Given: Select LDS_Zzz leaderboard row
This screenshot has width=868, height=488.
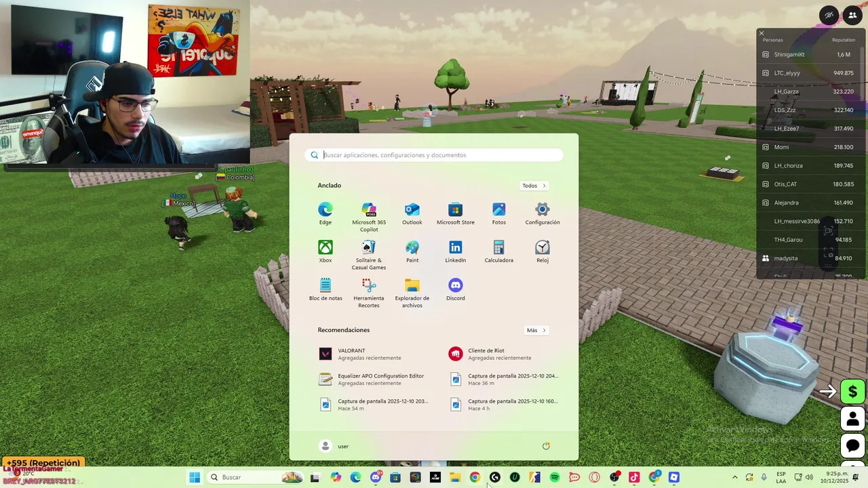Looking at the screenshot, I should pos(810,110).
